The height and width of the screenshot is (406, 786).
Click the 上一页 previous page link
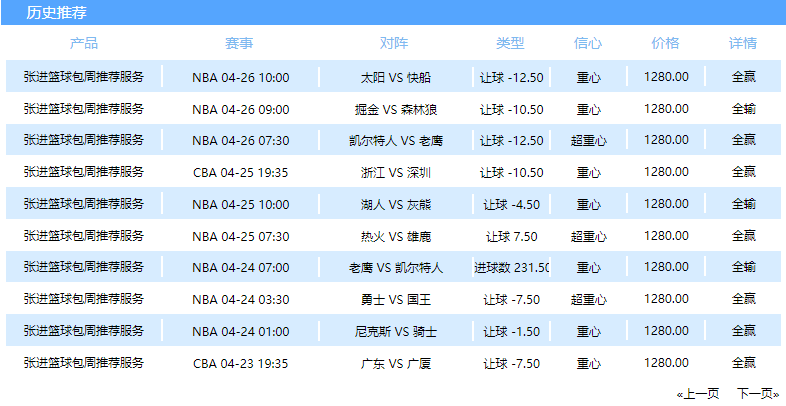point(698,393)
